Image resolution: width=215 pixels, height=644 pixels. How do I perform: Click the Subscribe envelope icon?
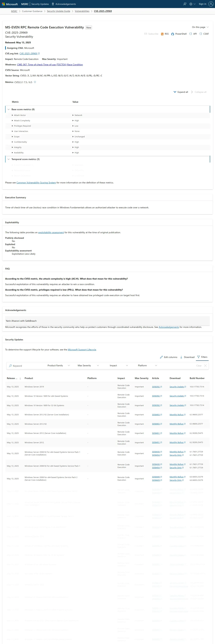coord(146,34)
